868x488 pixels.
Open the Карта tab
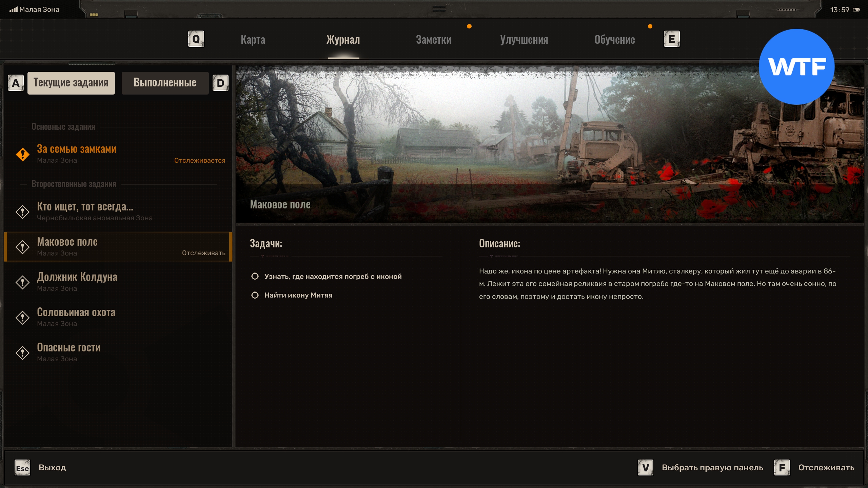click(x=253, y=40)
